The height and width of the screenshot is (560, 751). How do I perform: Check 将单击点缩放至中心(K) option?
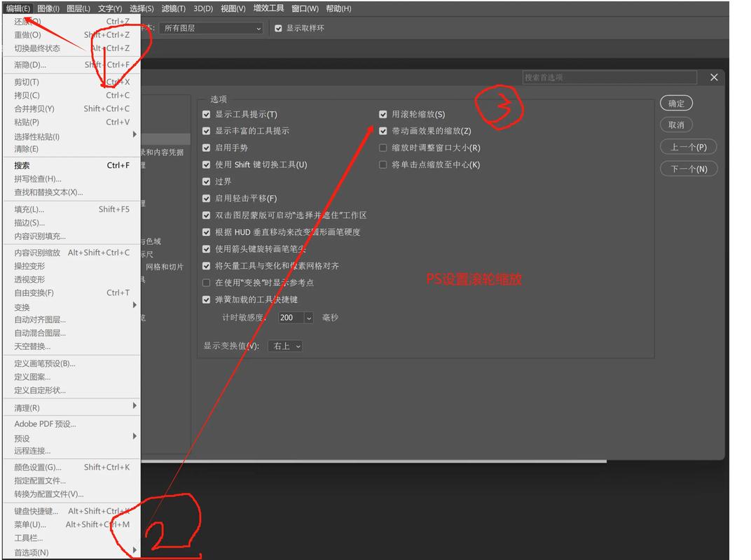[383, 164]
